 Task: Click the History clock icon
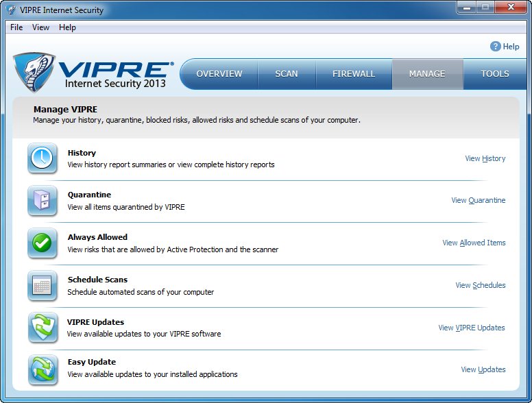(x=42, y=158)
